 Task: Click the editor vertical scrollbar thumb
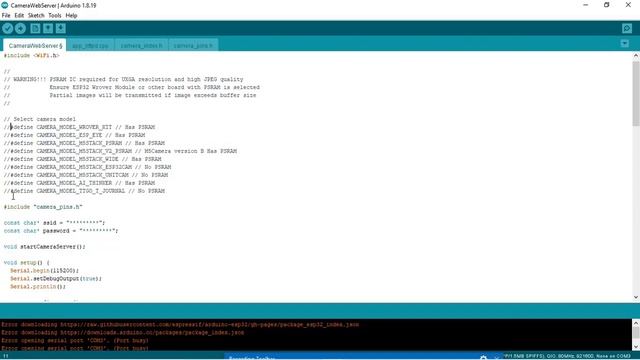(x=636, y=93)
